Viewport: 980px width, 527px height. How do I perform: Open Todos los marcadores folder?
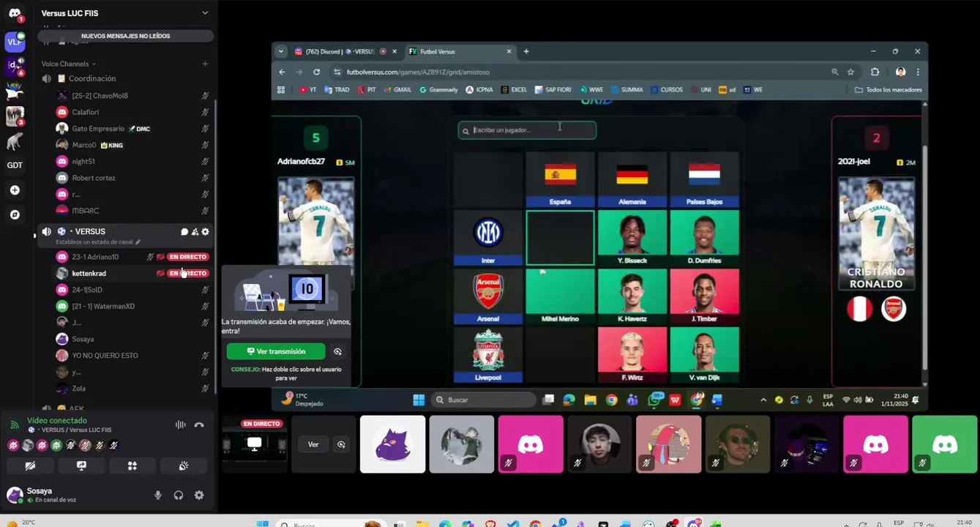[889, 90]
